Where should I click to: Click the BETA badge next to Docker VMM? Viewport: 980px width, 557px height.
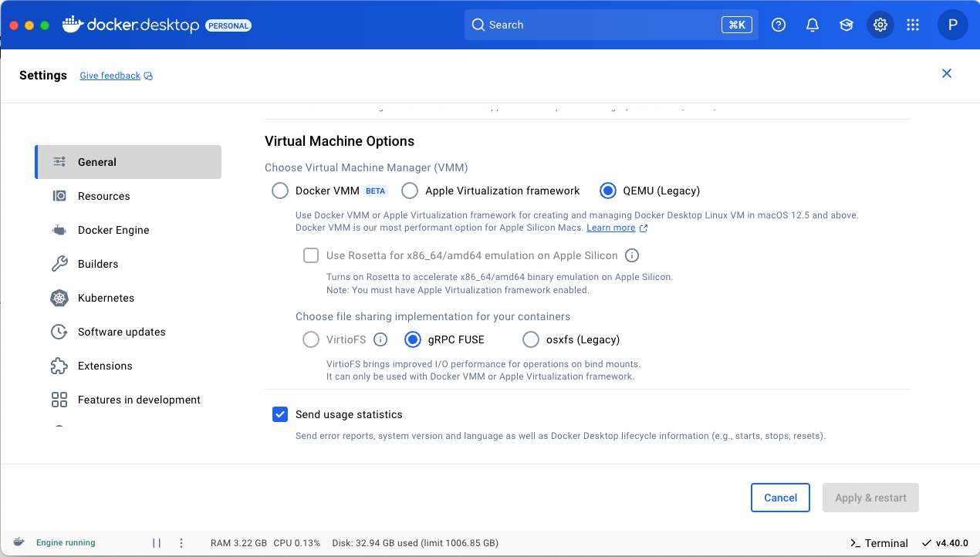[375, 191]
